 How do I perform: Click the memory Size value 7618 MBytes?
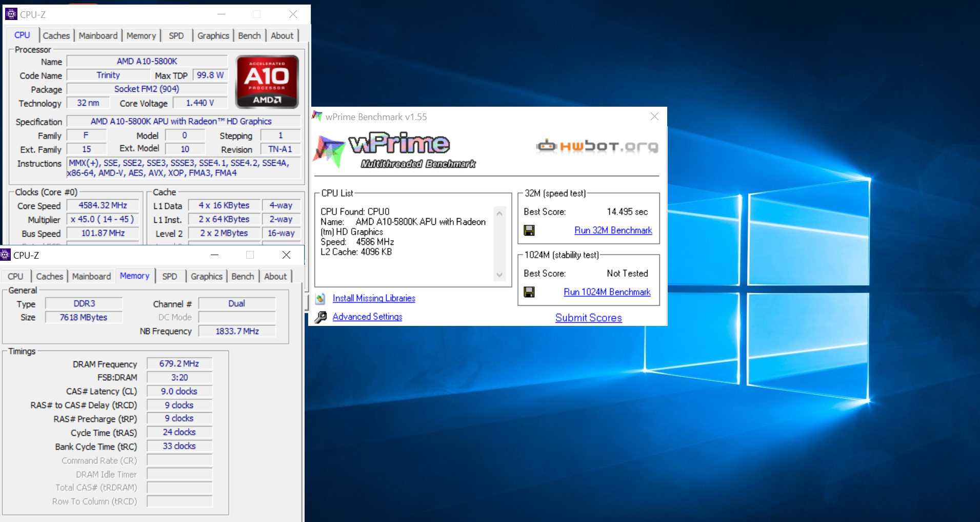84,317
